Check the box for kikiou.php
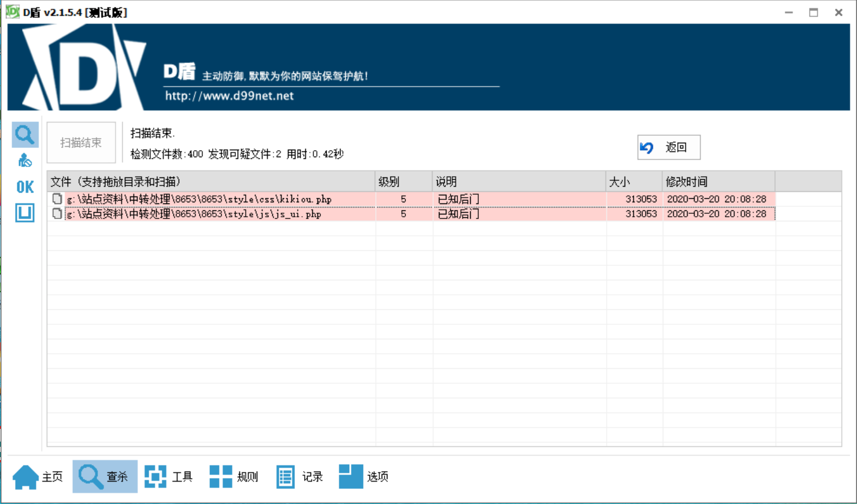Viewport: 857px width, 504px height. [57, 199]
